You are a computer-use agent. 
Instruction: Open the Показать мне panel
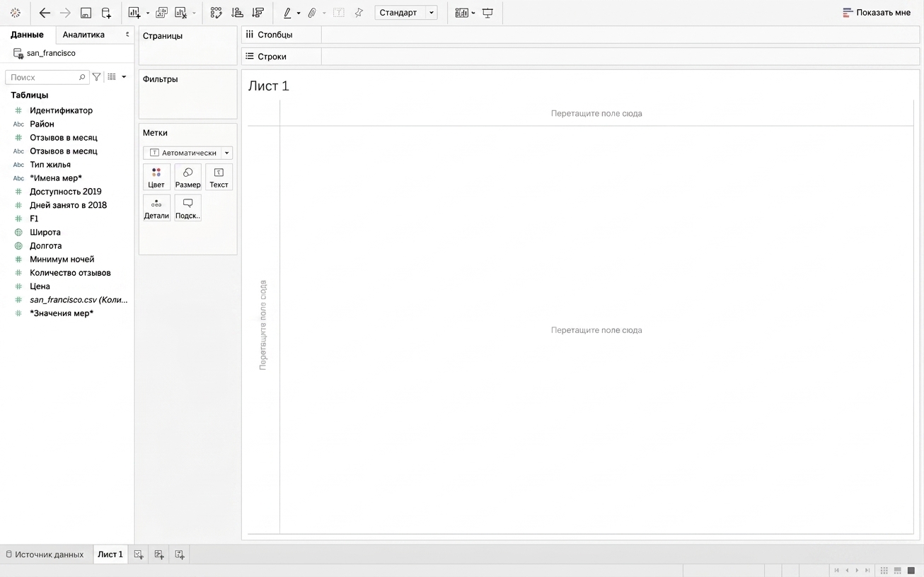tap(877, 13)
